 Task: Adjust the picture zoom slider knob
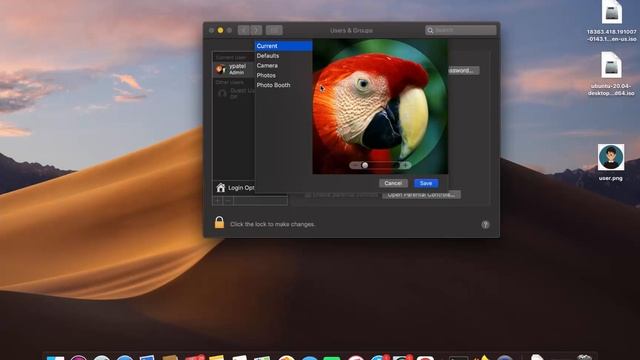coord(364,165)
